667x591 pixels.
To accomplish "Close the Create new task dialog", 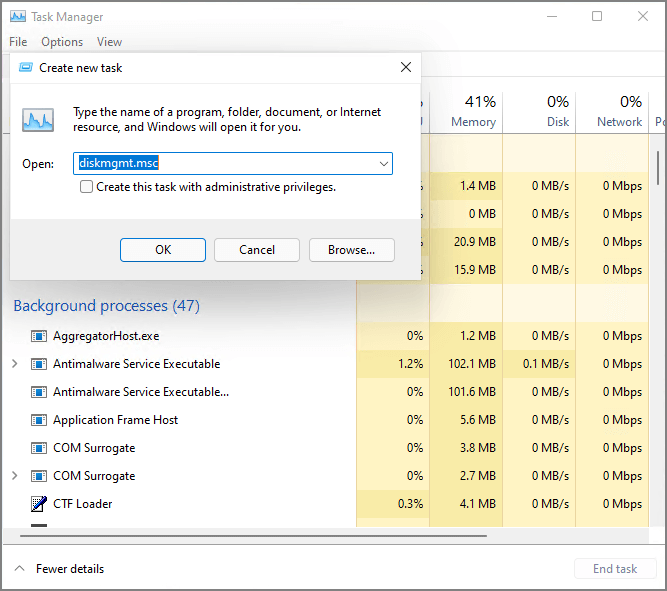I will tap(405, 68).
